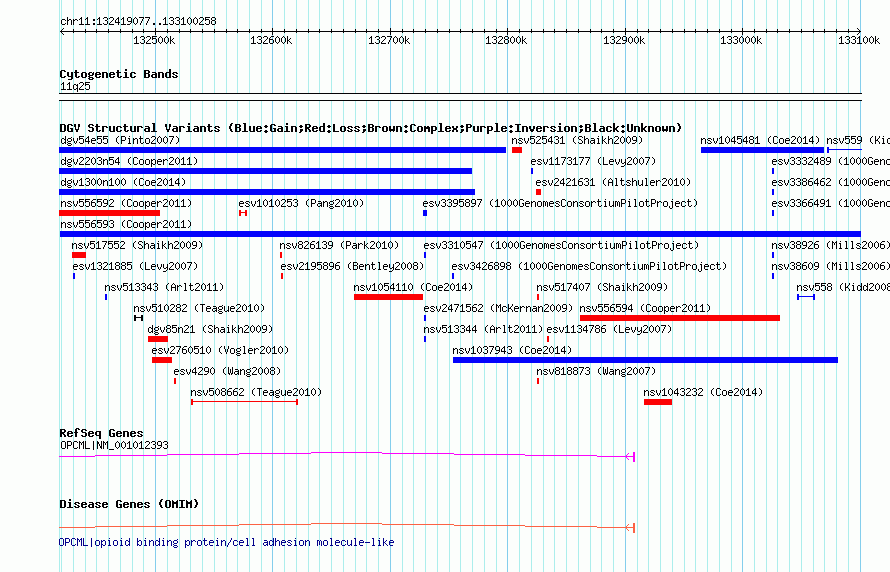Click the esv4290 (Wang2008) label
This screenshot has height=572, width=890.
click(x=227, y=371)
